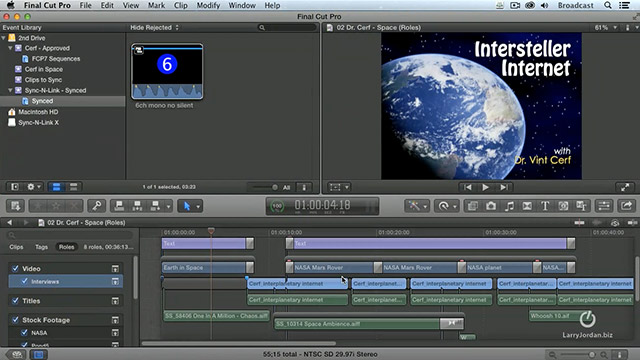640x360 pixels.
Task: Select the blue arrow Select tool
Action: click(187, 206)
